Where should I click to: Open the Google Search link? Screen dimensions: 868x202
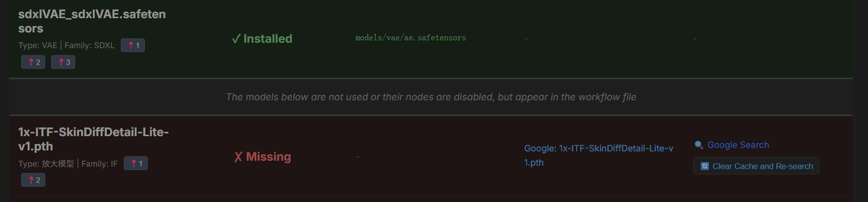click(738, 144)
